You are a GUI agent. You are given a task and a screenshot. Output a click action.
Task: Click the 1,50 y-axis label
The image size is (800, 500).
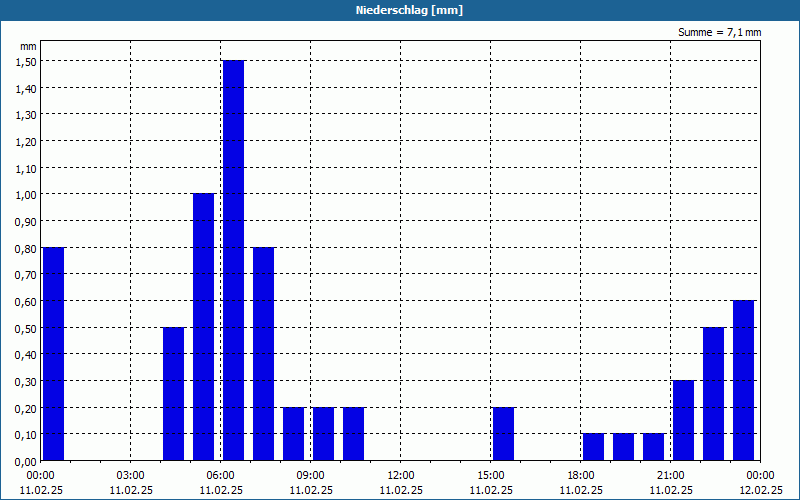(25, 61)
